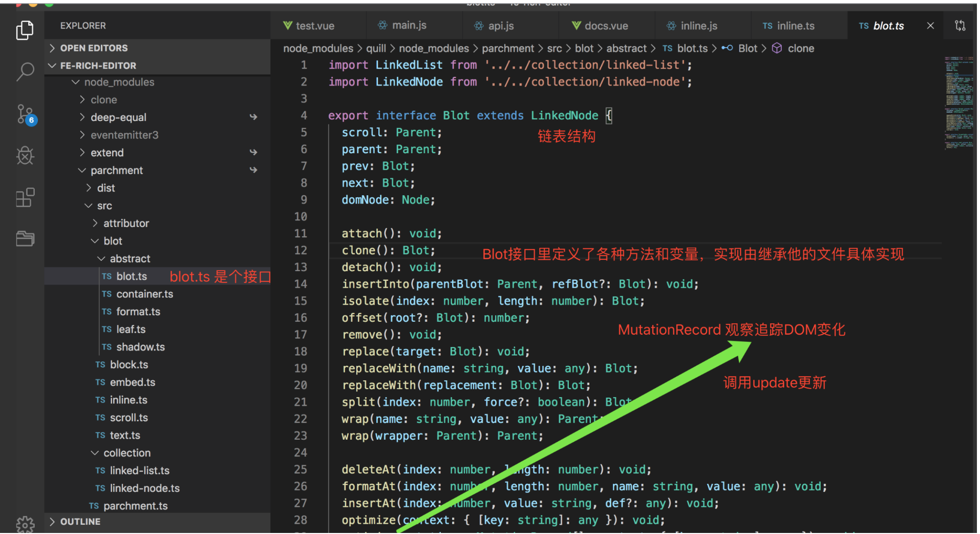This screenshot has height=534, width=980.
Task: Open shadow.ts in the explorer tree
Action: pos(157,347)
